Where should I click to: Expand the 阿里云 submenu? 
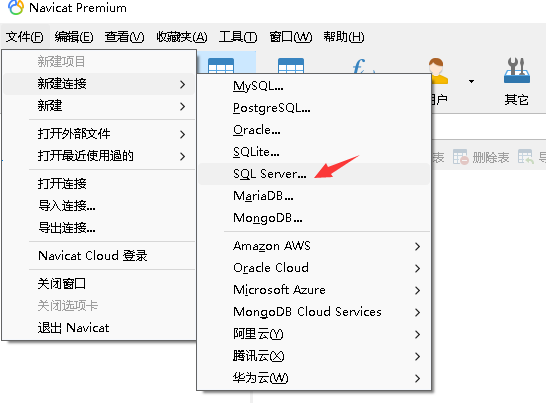pyautogui.click(x=314, y=334)
